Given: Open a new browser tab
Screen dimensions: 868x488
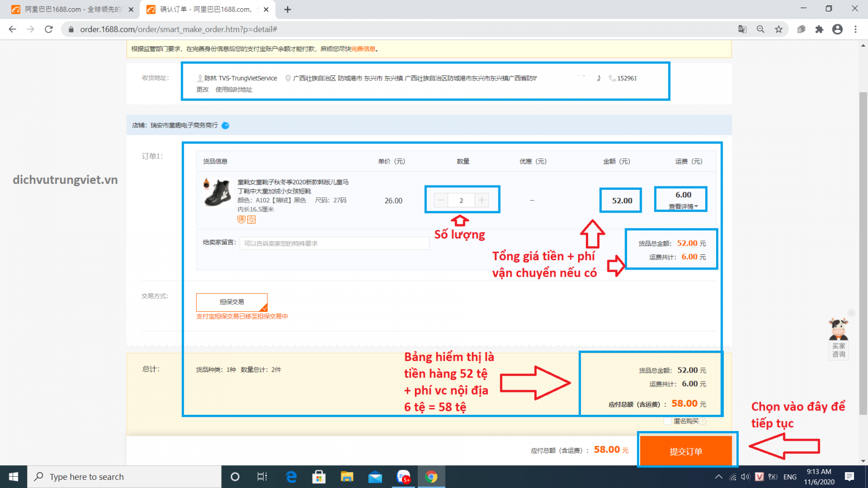Looking at the screenshot, I should (x=288, y=9).
